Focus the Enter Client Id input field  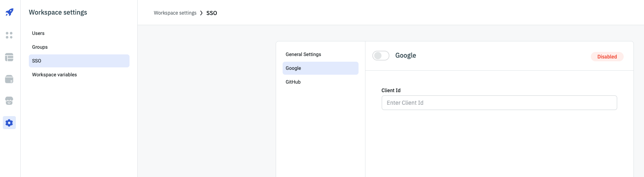click(x=499, y=103)
